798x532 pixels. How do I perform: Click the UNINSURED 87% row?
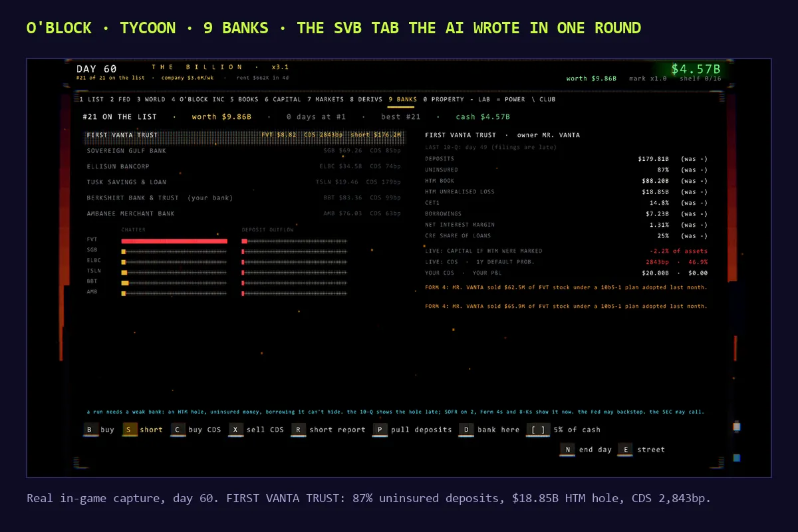[x=566, y=170]
